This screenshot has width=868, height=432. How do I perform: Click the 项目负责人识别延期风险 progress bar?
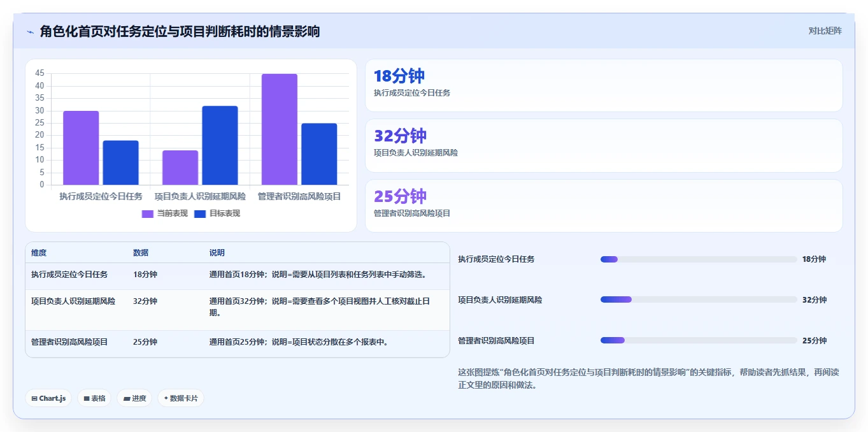(699, 299)
